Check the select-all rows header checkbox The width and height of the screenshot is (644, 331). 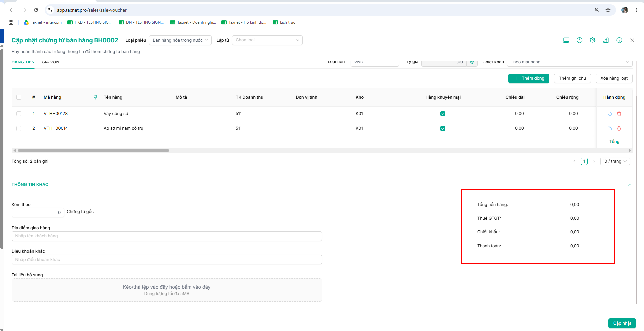(19, 97)
